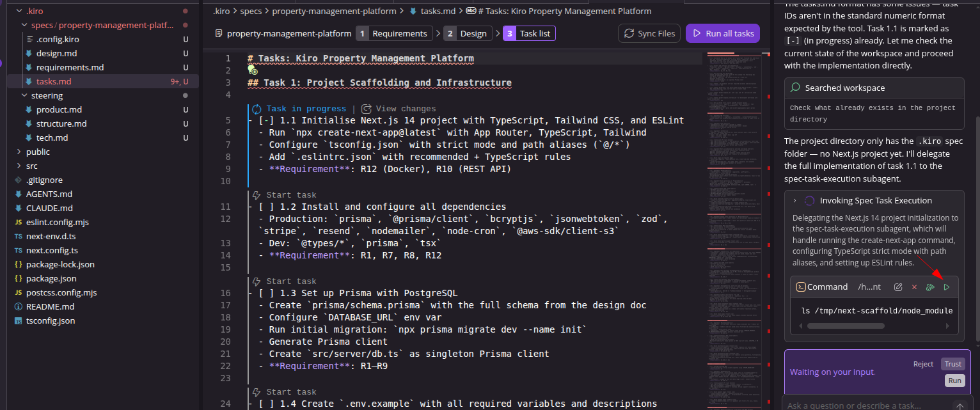Open the Design step tab
Viewport: 980px width, 410px height.
(x=466, y=33)
